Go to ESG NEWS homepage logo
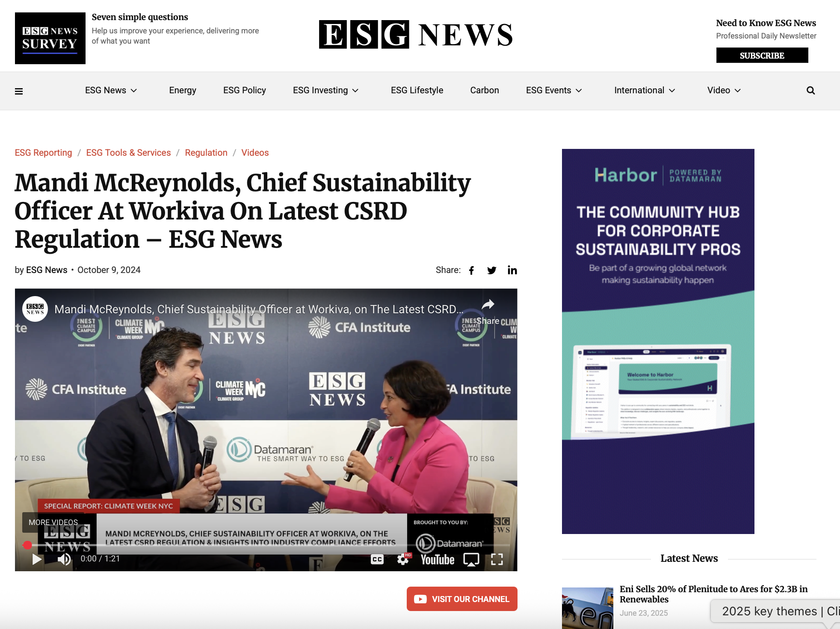 pos(416,35)
